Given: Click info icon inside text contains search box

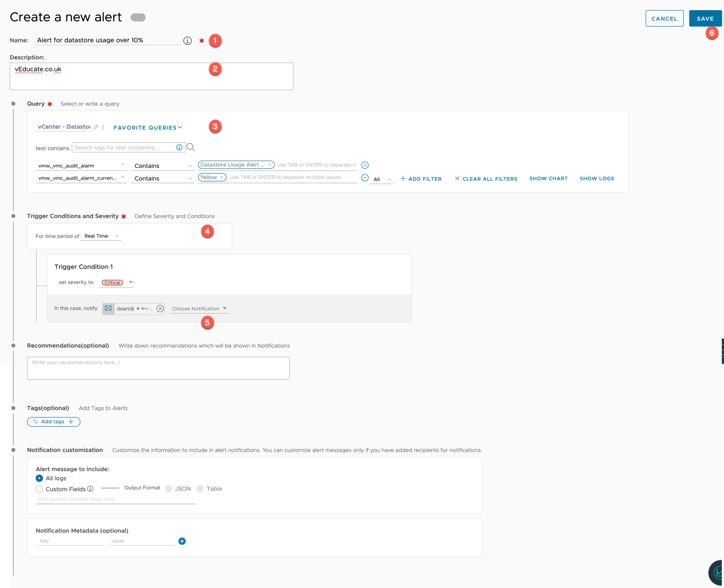Looking at the screenshot, I should 179,147.
